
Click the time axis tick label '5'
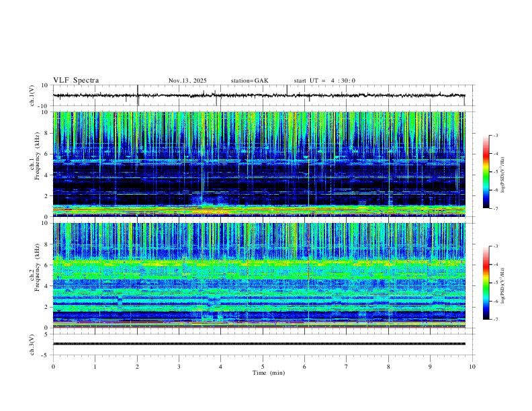(x=263, y=367)
